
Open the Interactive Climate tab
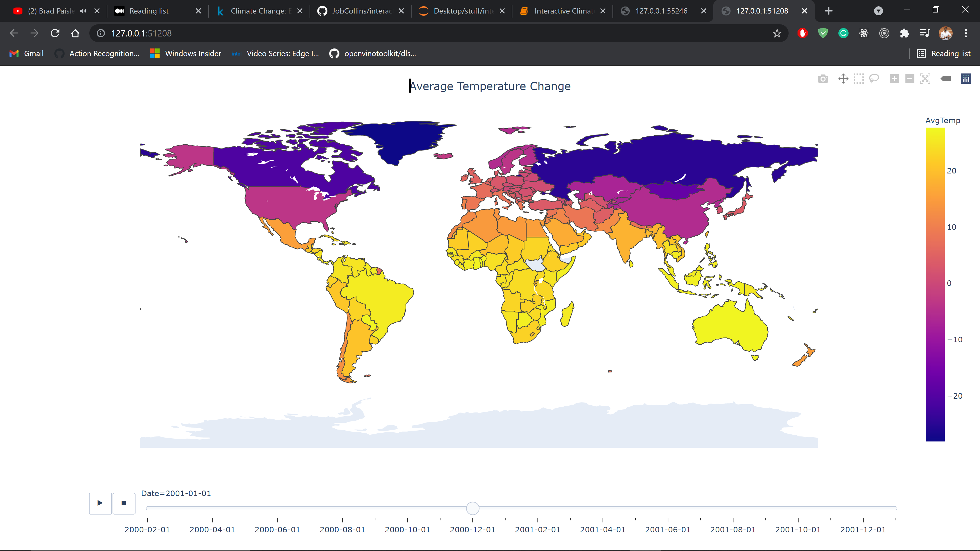561,11
